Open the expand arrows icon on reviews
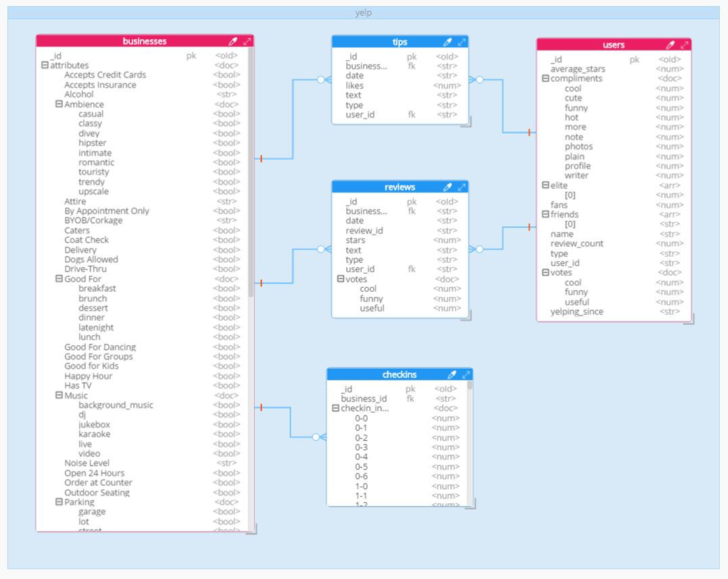The width and height of the screenshot is (728, 579). 463,186
